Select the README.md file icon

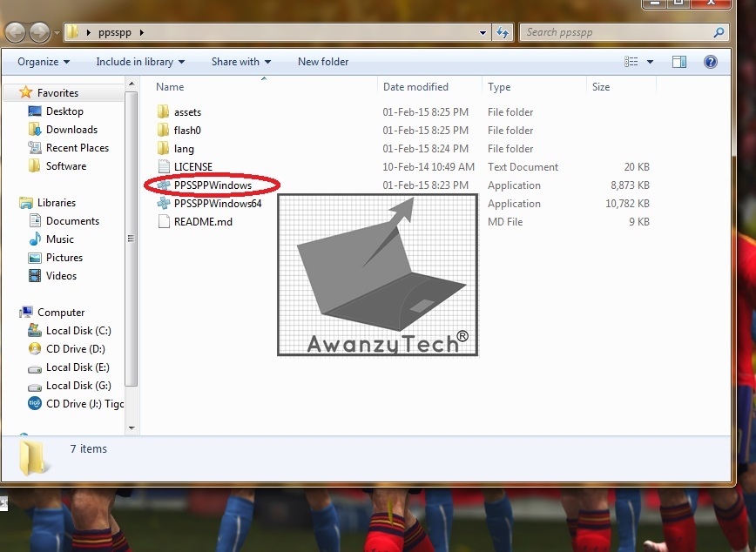(164, 221)
